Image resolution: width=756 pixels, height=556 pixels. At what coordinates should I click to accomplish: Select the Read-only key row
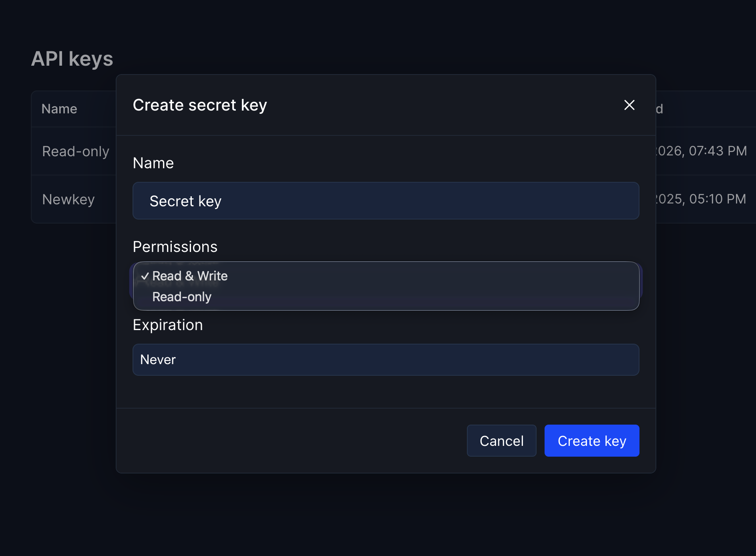pyautogui.click(x=75, y=151)
